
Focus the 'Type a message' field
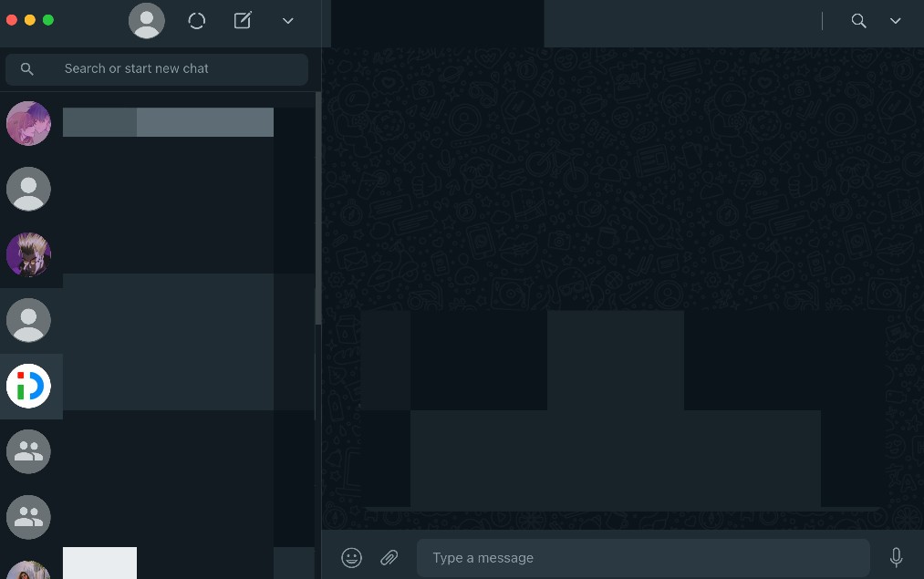coord(643,558)
